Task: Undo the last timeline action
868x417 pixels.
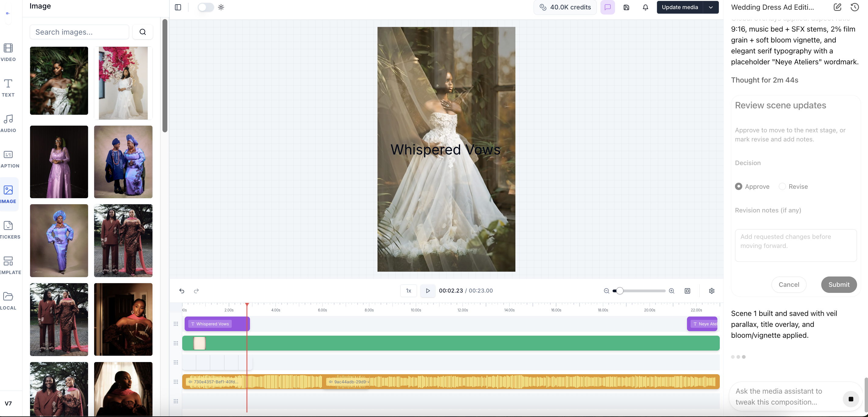Action: [182, 291]
